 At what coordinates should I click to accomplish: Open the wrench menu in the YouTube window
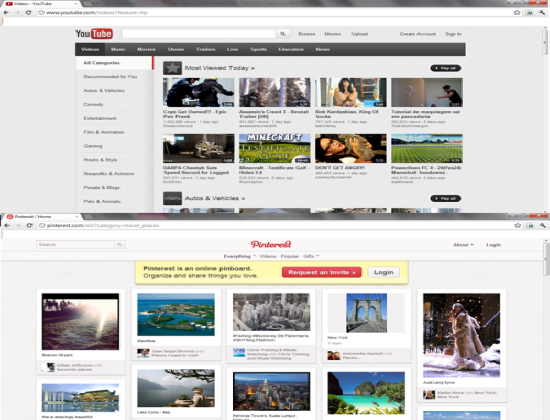click(x=542, y=12)
